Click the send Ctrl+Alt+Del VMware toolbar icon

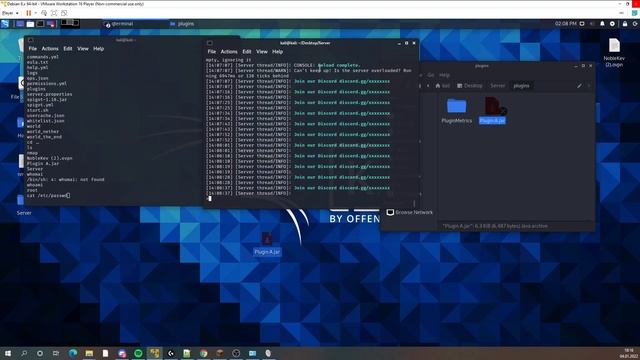tap(44, 13)
